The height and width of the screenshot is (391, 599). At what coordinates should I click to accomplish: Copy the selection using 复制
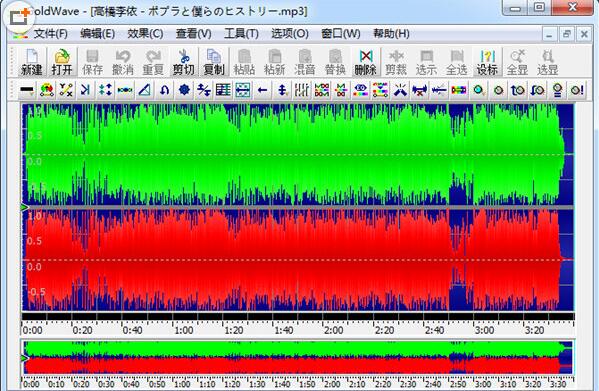point(214,62)
